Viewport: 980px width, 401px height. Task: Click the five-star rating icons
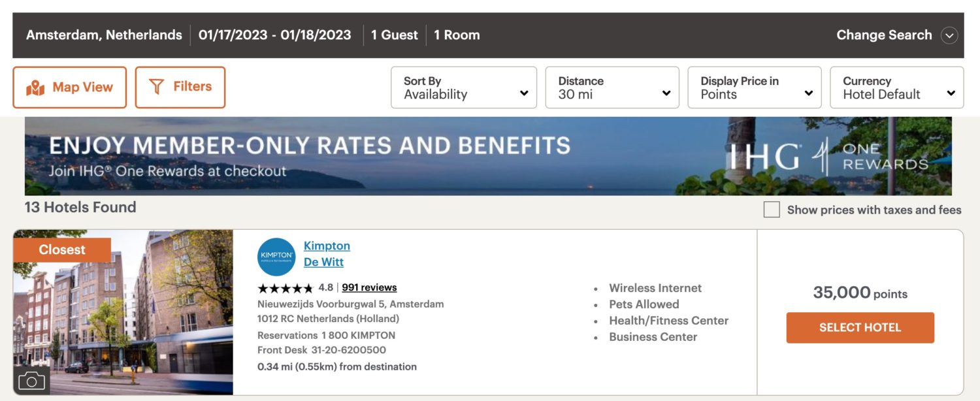(x=286, y=287)
